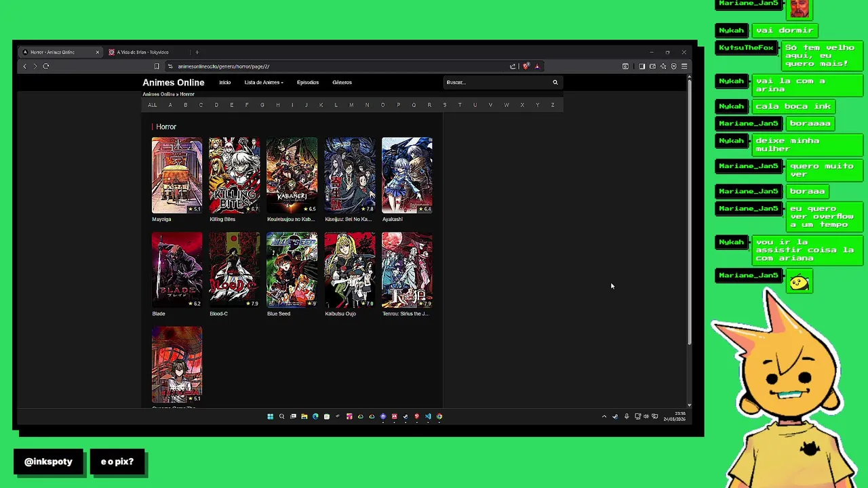Submit search with the magnifier icon

click(x=555, y=82)
